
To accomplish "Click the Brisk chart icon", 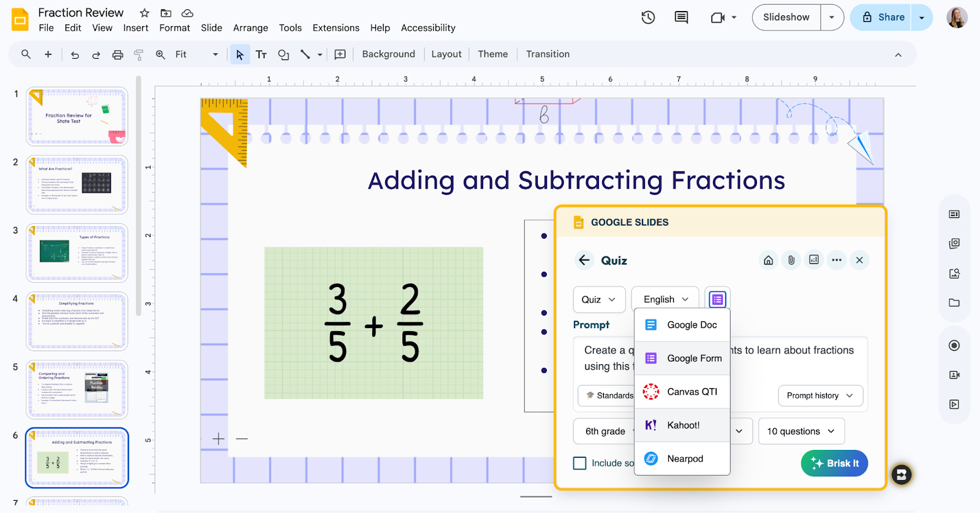I will coord(814,260).
